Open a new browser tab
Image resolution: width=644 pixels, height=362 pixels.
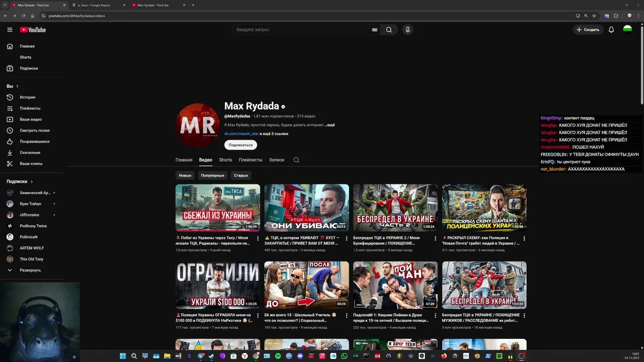(x=193, y=5)
